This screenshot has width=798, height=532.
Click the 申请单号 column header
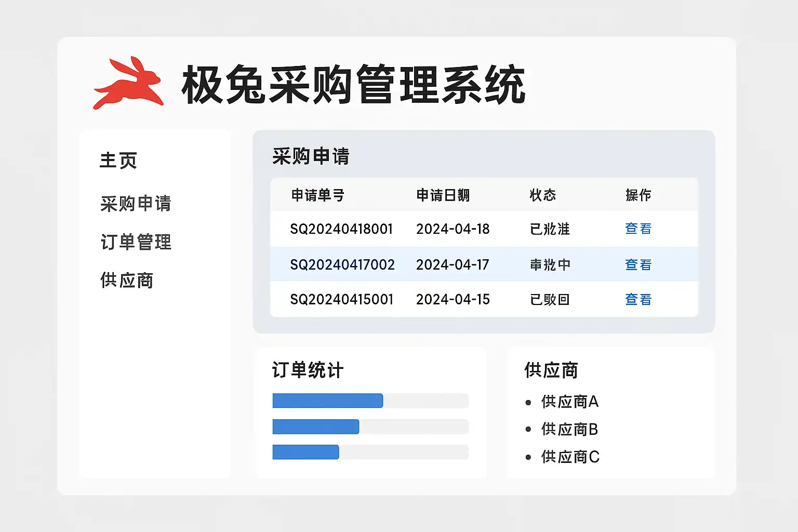tap(318, 195)
